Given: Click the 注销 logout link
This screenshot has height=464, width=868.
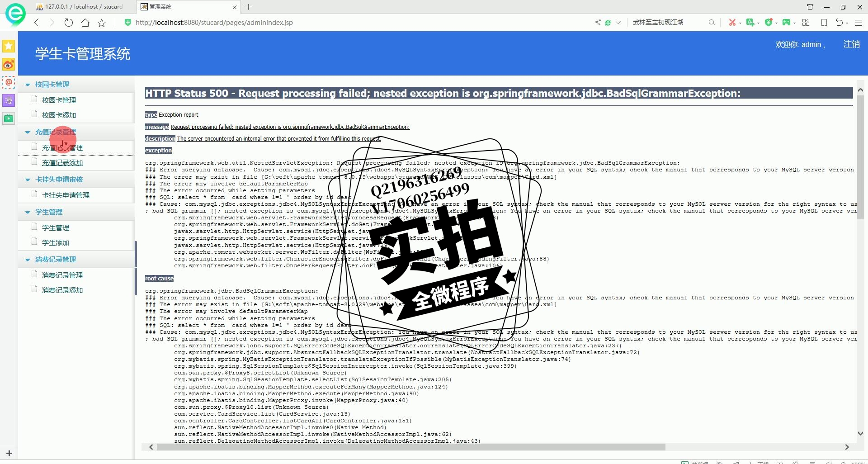Looking at the screenshot, I should click(851, 44).
